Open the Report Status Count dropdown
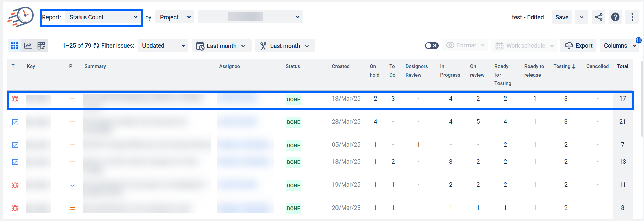 (x=103, y=17)
